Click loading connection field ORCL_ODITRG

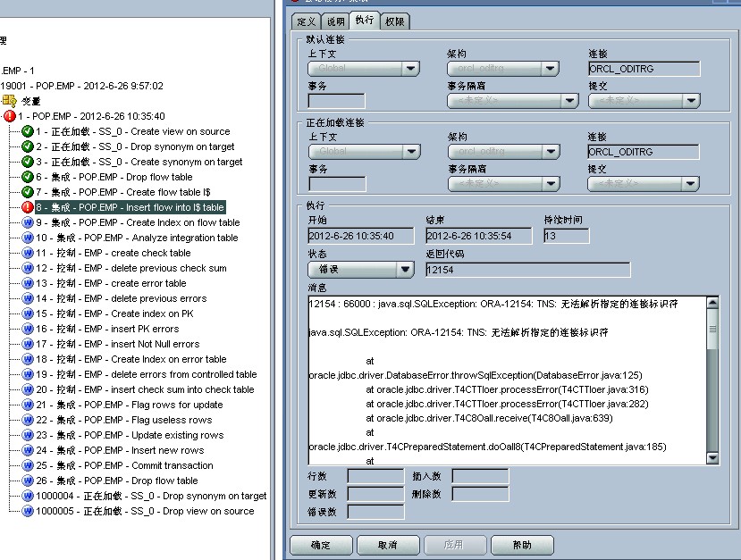point(644,152)
